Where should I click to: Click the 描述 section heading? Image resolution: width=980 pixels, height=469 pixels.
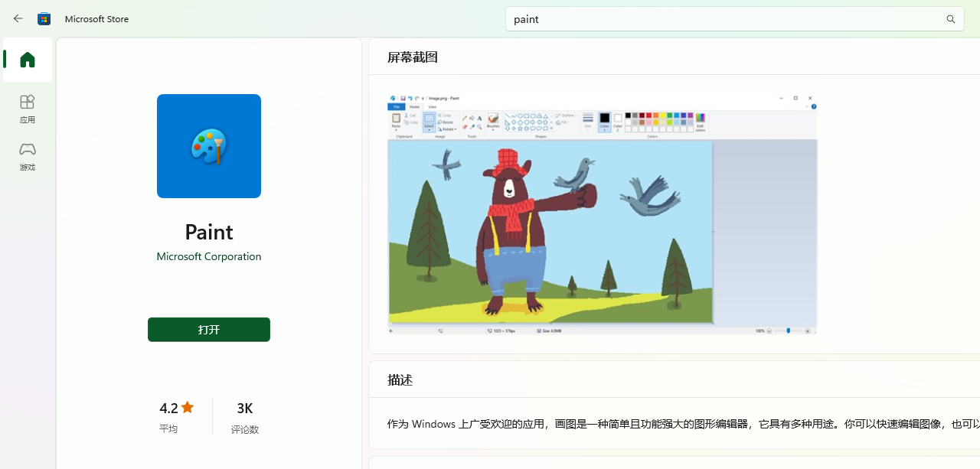point(400,379)
